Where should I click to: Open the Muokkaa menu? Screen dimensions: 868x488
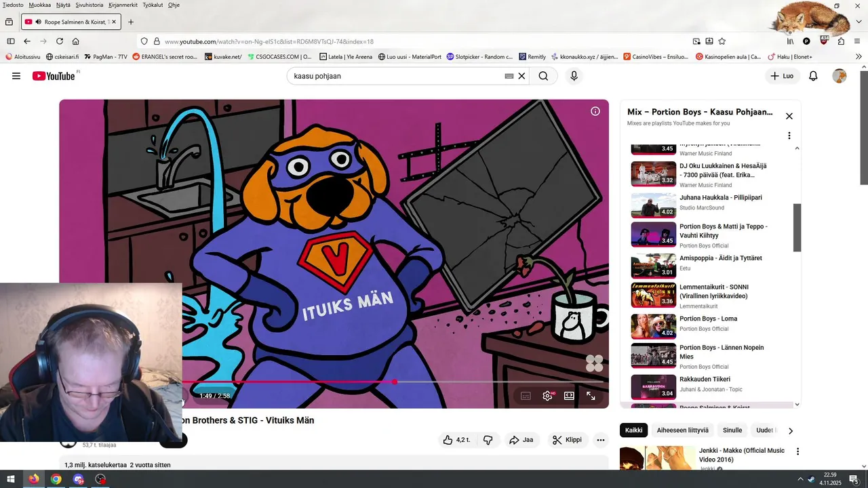coord(39,5)
